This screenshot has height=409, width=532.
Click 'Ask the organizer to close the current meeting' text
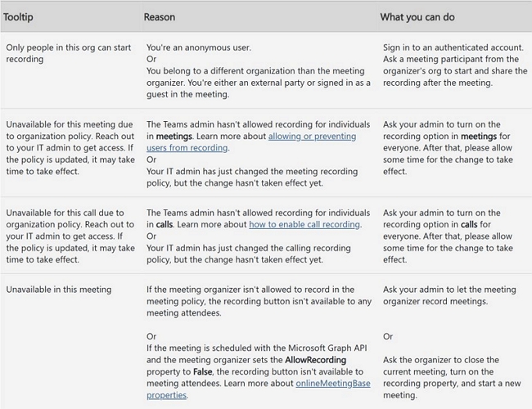tap(441, 366)
